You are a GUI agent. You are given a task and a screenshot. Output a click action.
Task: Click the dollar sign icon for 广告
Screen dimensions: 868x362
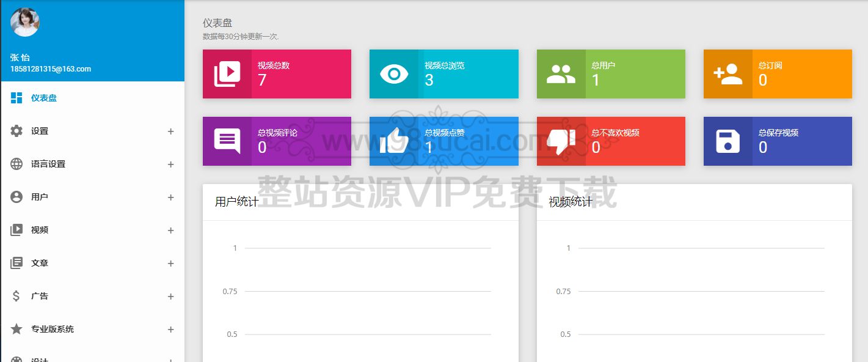pos(16,295)
